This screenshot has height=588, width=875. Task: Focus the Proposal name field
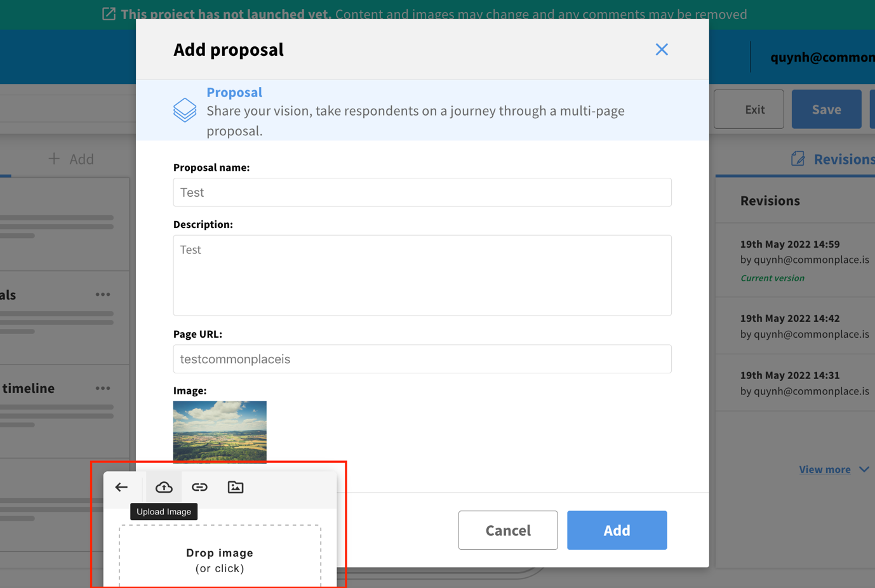422,192
